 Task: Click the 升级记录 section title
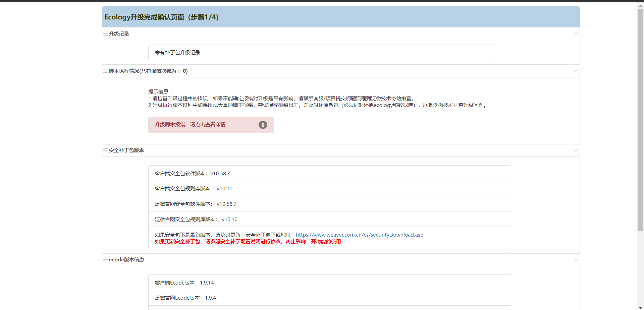pyautogui.click(x=119, y=34)
